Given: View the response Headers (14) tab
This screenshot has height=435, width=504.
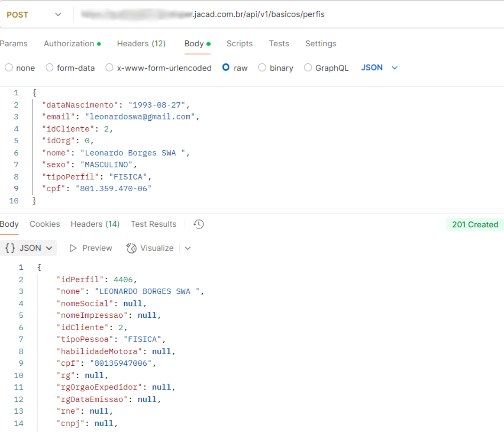Looking at the screenshot, I should [x=95, y=224].
